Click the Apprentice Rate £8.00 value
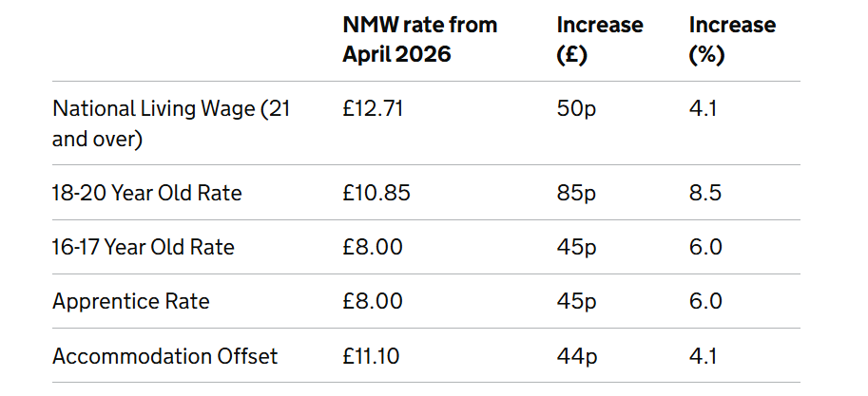The width and height of the screenshot is (868, 396). [373, 301]
